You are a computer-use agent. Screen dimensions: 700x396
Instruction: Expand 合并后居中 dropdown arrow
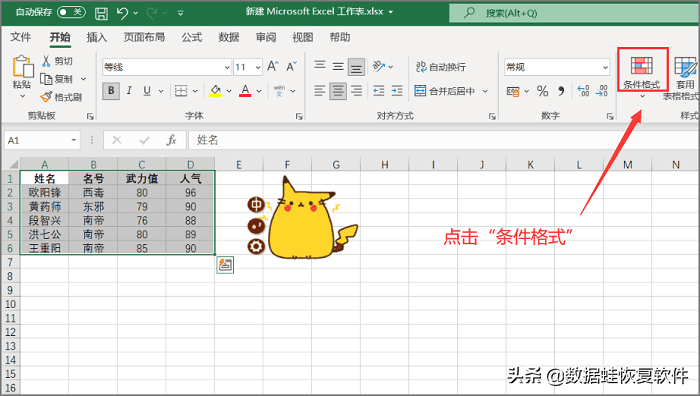click(x=485, y=91)
